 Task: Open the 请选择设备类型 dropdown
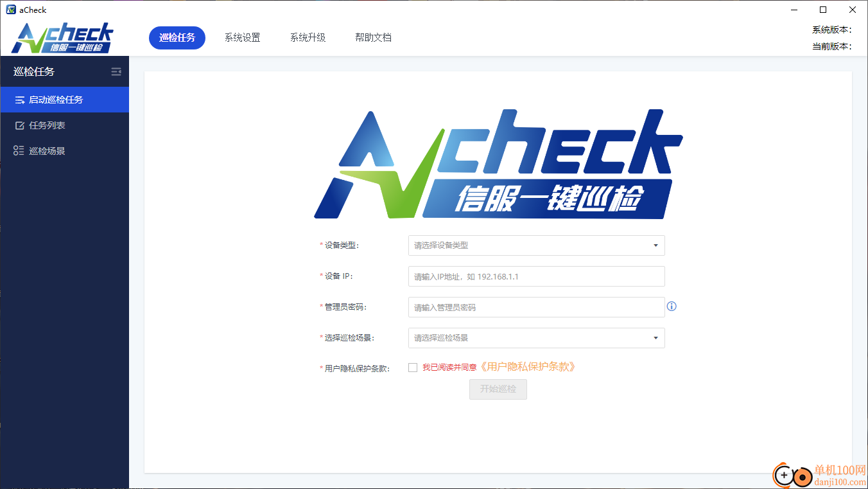tap(536, 245)
